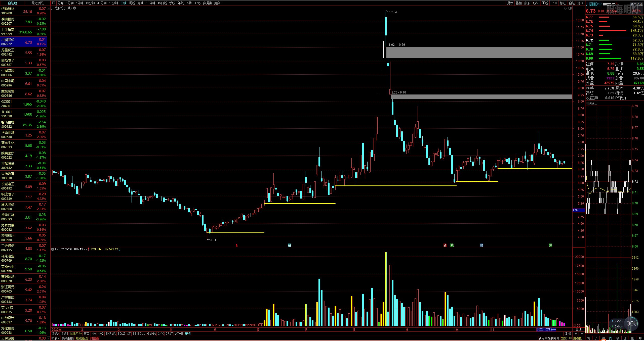
Task: Click the red $ marker below chart
Action: 236,245
